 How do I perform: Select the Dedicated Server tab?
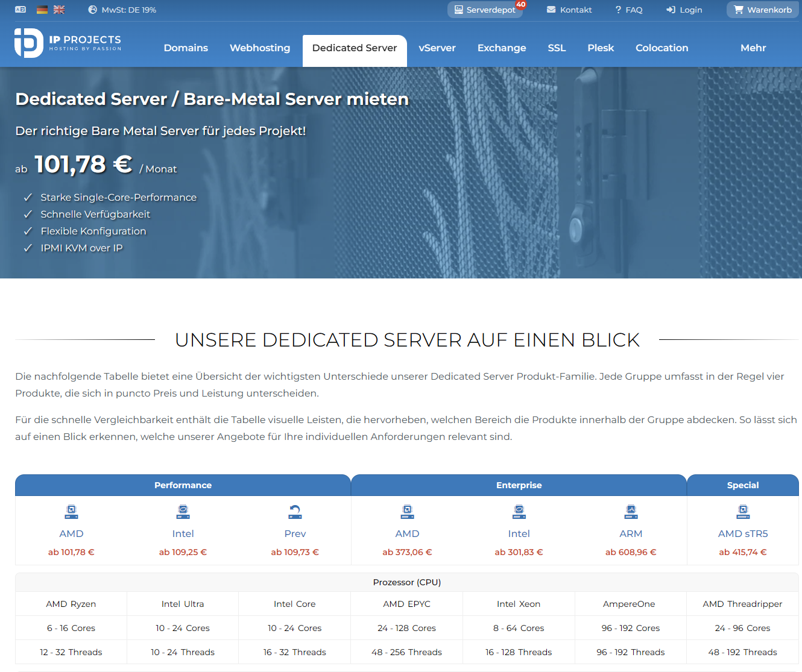coord(355,51)
